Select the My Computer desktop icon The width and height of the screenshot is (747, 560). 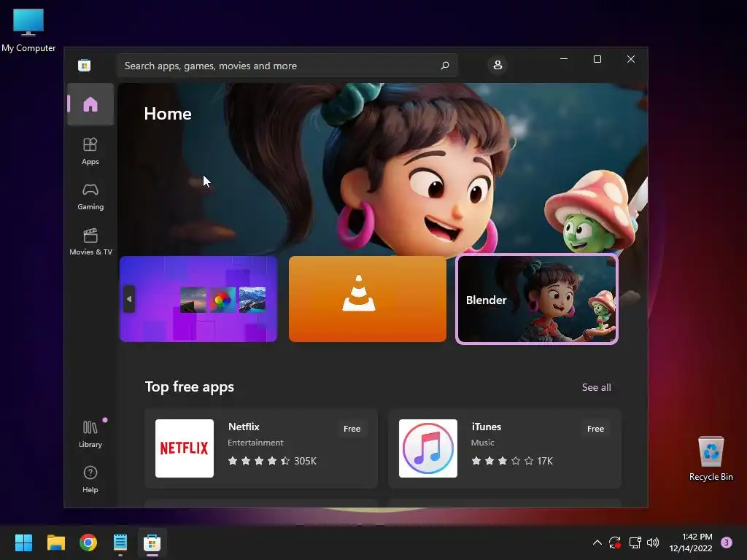[28, 31]
